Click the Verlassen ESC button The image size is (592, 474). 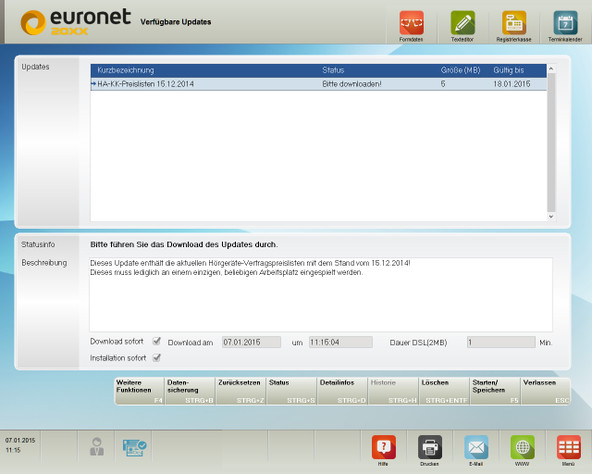pyautogui.click(x=546, y=391)
